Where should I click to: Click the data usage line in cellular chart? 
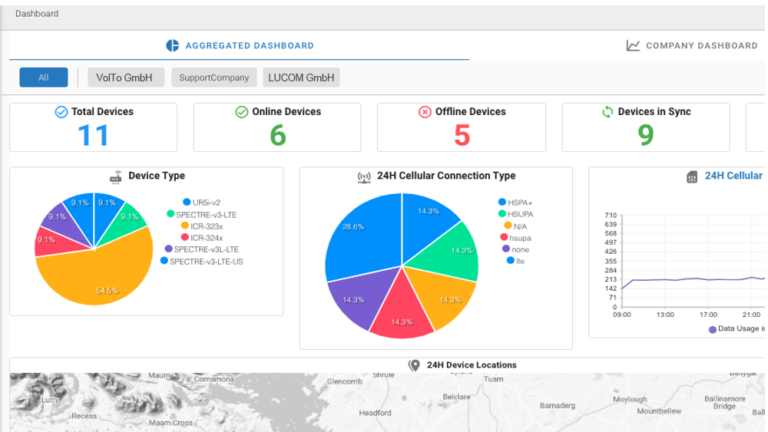coord(691,280)
